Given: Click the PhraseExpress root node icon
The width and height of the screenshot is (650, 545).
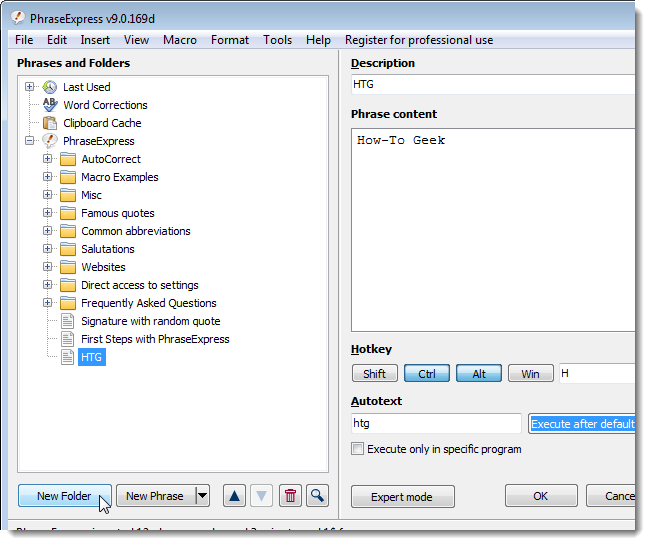Looking at the screenshot, I should tap(50, 141).
